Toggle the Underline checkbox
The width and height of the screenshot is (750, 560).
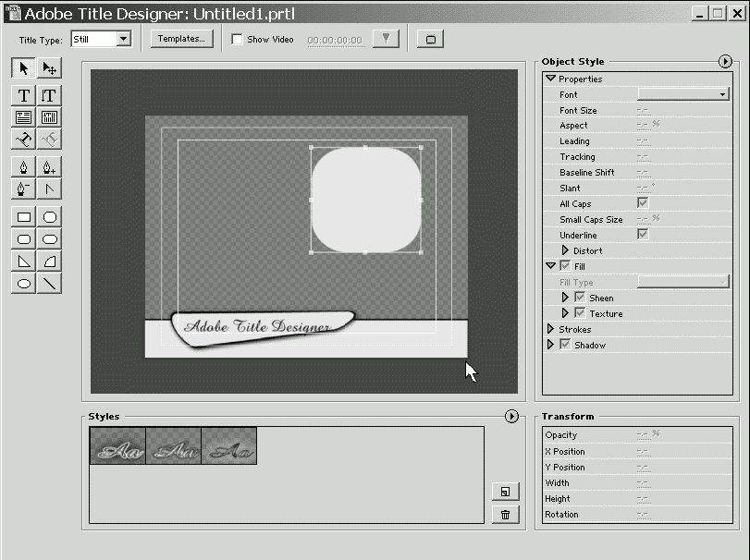click(x=643, y=235)
